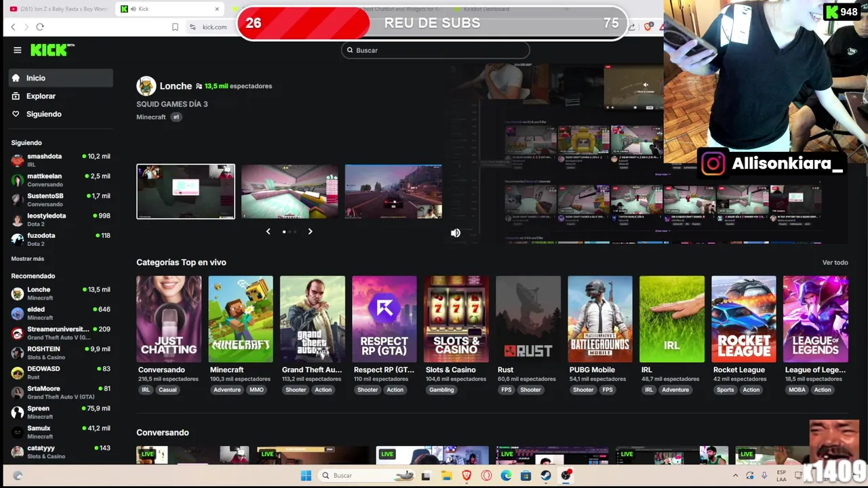Open the Just Chatting category card
The width and height of the screenshot is (868, 488).
pyautogui.click(x=169, y=319)
